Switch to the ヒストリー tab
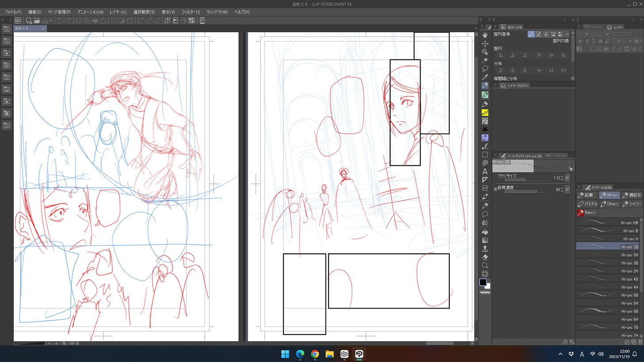The image size is (644, 362). (x=592, y=27)
